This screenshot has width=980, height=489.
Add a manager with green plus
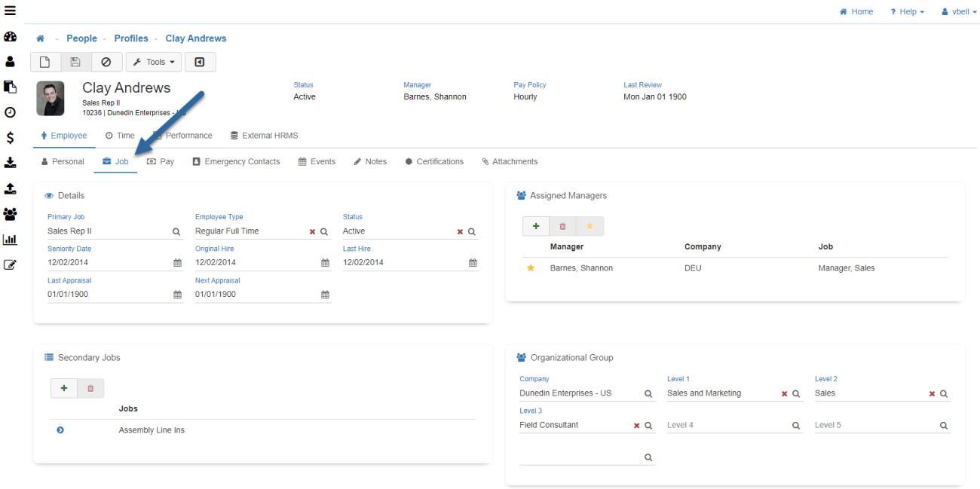pos(536,226)
